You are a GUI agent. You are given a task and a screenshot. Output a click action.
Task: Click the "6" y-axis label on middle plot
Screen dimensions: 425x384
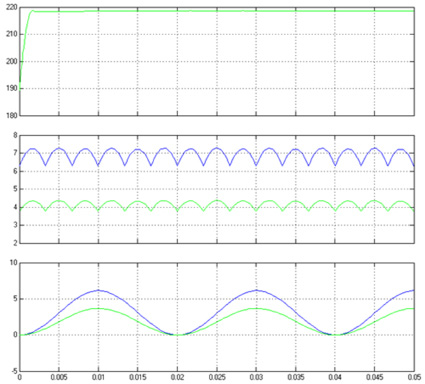14,171
